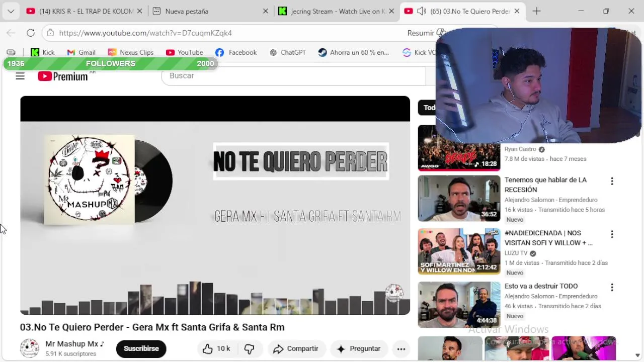
Task: Share the video with Compartir button
Action: (296, 348)
